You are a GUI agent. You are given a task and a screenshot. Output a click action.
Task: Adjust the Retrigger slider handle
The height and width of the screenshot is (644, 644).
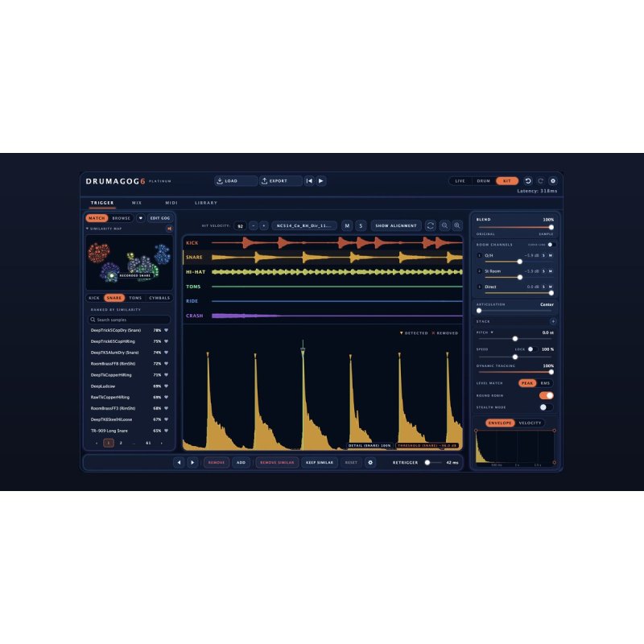(x=427, y=462)
